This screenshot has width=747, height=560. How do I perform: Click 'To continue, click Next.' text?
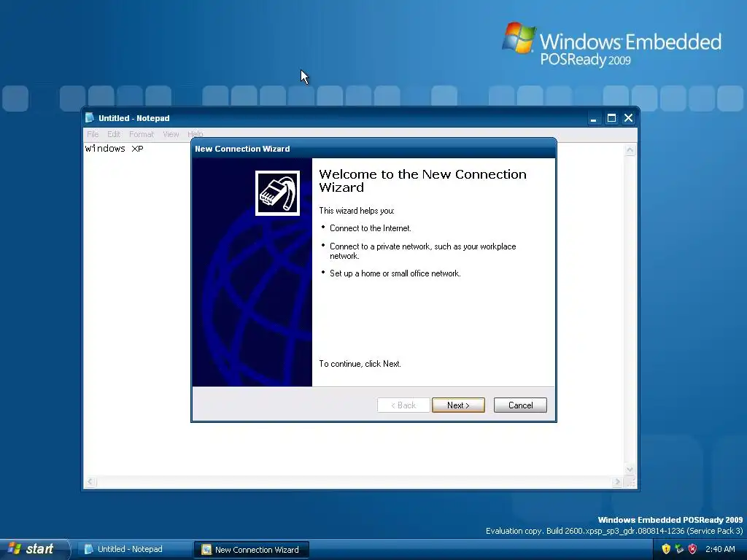(x=360, y=364)
